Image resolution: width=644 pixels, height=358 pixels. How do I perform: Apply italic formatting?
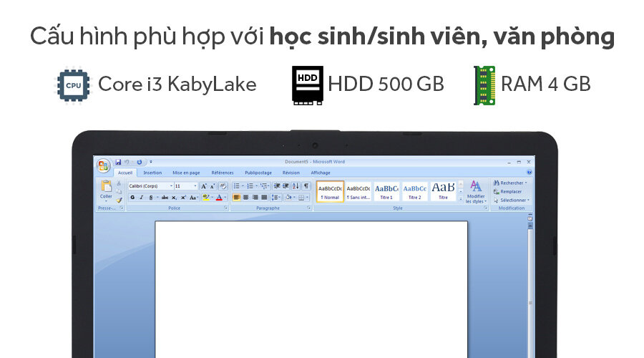pos(141,197)
